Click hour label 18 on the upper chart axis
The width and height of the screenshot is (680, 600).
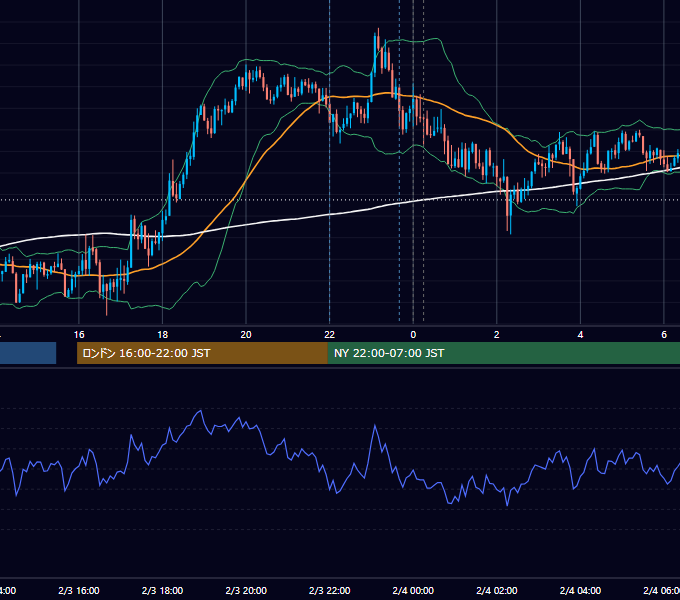tap(162, 335)
